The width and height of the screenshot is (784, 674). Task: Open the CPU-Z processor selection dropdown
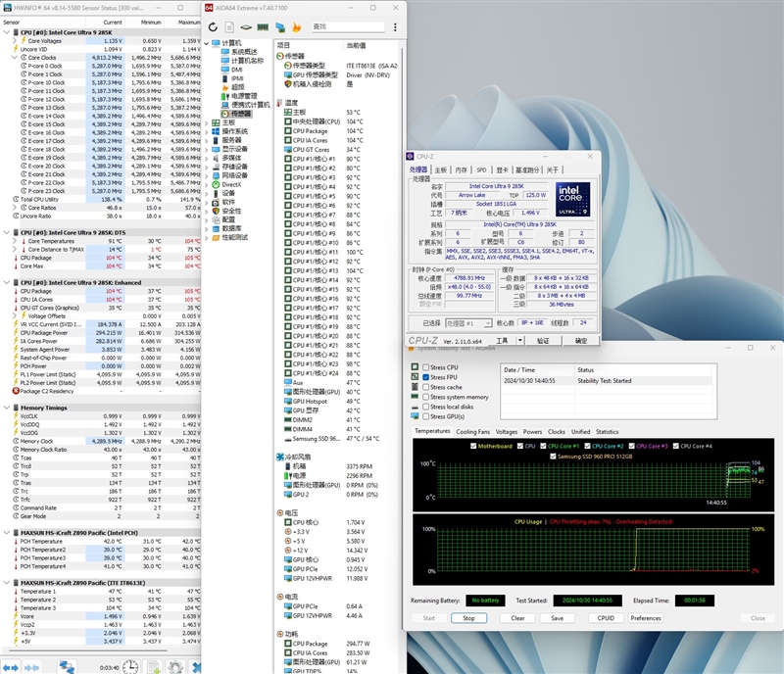[x=467, y=322]
